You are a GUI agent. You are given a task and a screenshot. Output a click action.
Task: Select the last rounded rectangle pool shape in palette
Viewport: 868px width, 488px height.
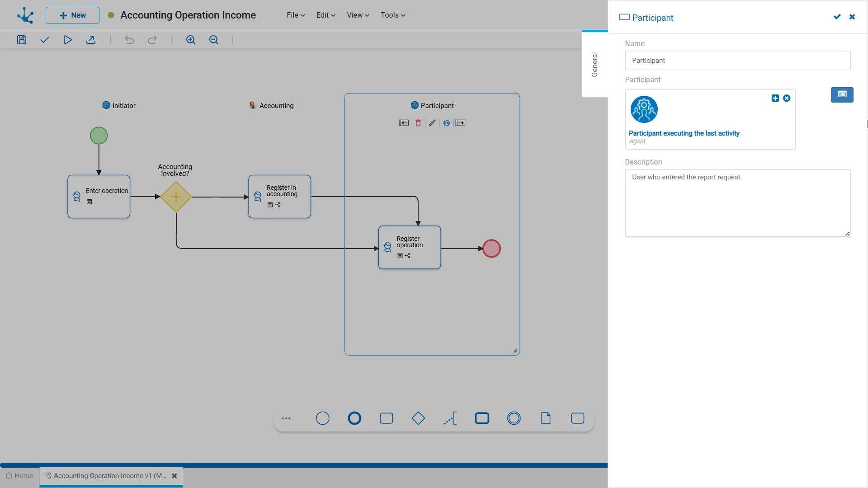tap(578, 418)
